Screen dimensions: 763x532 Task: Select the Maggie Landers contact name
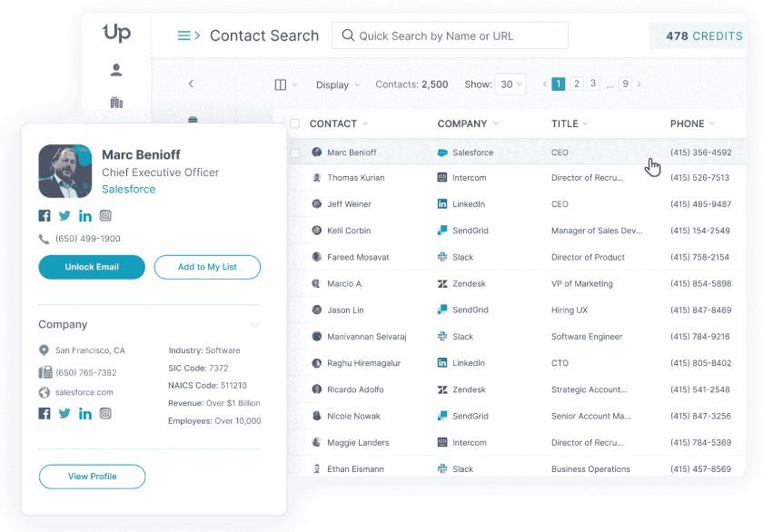point(358,442)
